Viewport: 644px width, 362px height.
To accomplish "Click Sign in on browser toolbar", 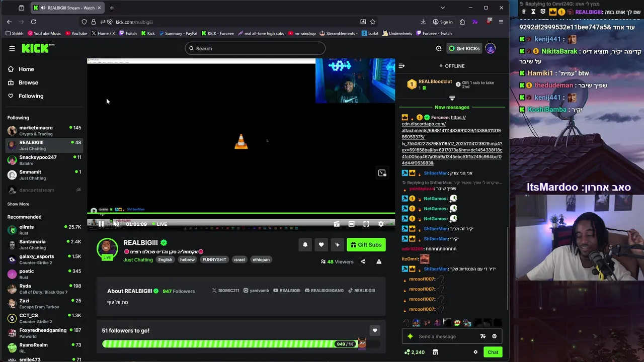I will [443, 22].
